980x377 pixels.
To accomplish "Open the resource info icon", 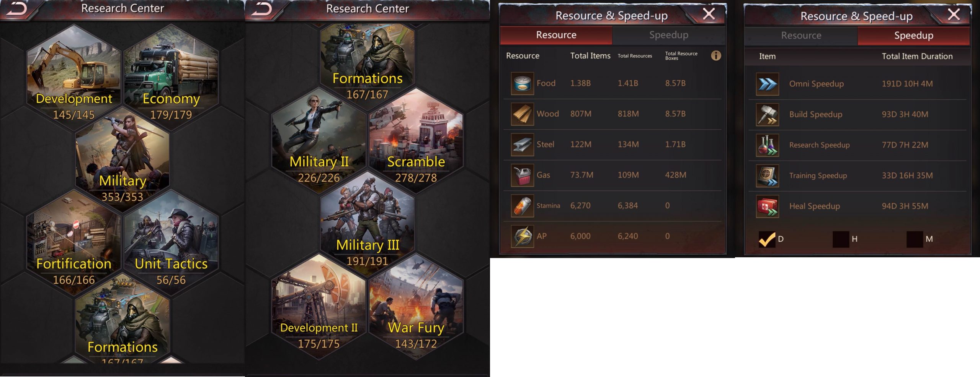I will (x=716, y=56).
